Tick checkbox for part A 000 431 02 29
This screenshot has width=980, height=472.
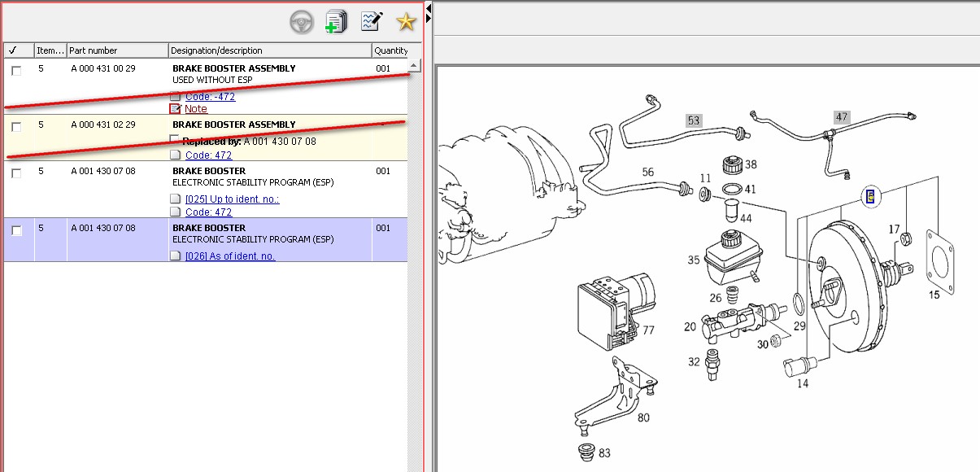point(16,127)
